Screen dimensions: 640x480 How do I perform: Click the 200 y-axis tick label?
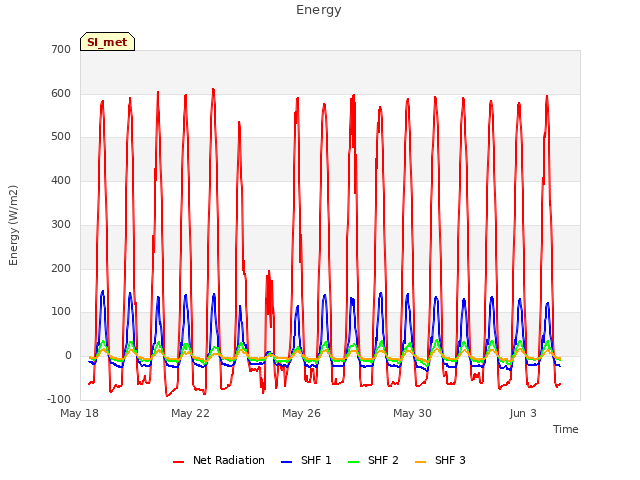point(61,269)
